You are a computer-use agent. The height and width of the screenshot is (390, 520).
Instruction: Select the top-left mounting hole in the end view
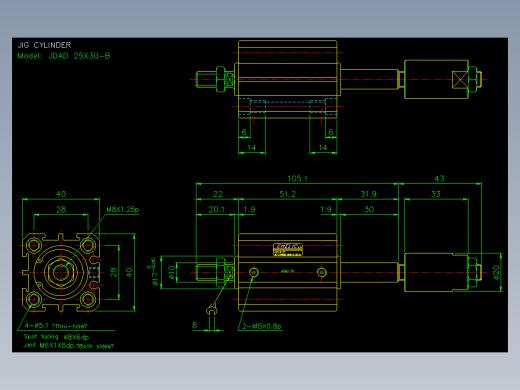34,246
